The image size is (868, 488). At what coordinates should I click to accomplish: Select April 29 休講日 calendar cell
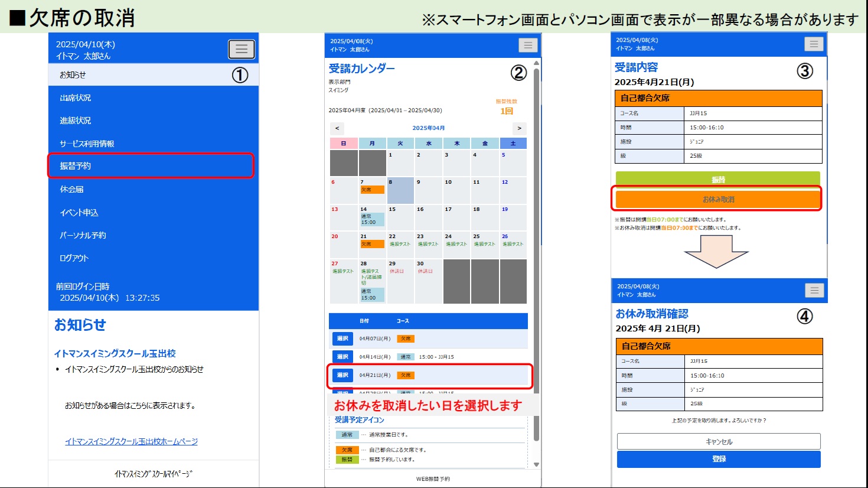[x=401, y=281]
